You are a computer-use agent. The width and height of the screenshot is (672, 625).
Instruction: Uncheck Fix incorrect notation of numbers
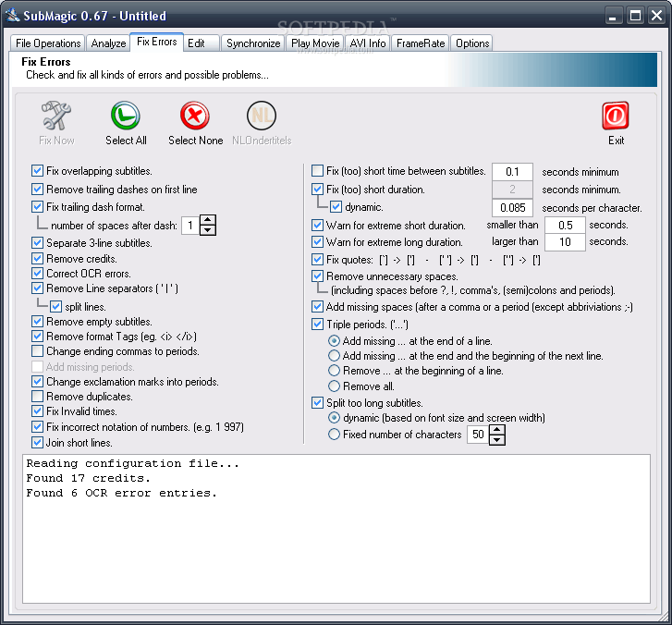pyautogui.click(x=37, y=426)
